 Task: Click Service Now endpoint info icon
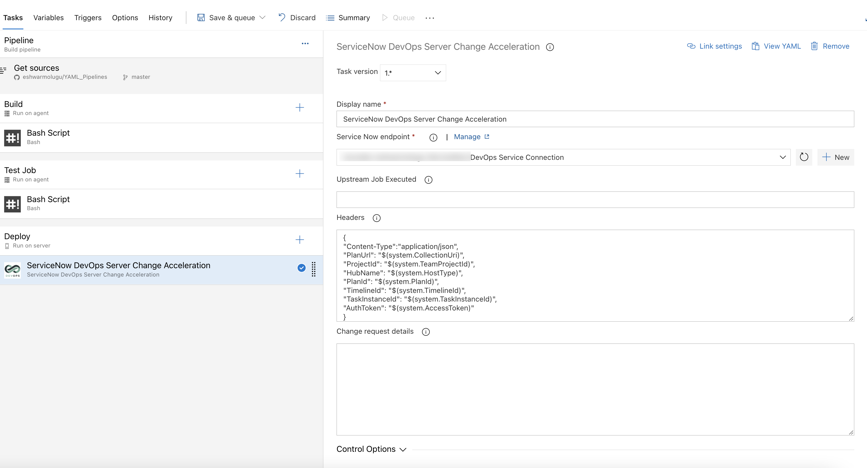point(434,137)
